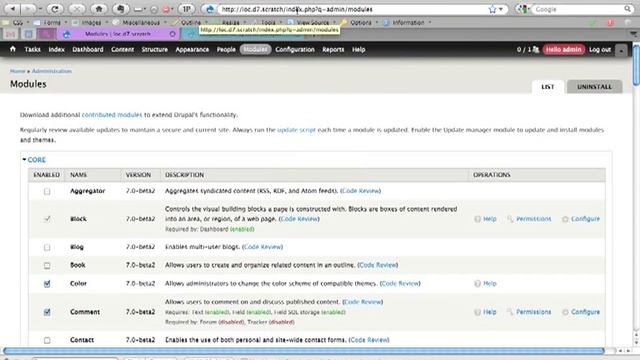This screenshot has width=640, height=360.
Task: Click the red Adblock toolbar icon
Action: [166, 9]
